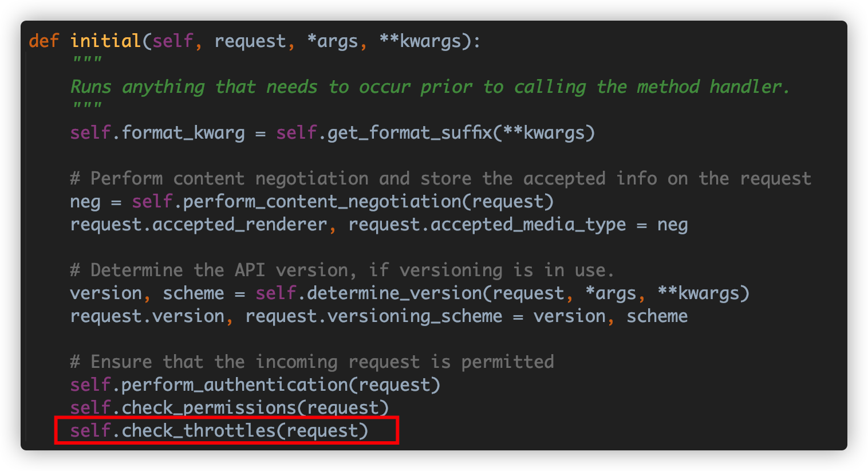Click request.version attribute
868x471 pixels.
click(147, 316)
